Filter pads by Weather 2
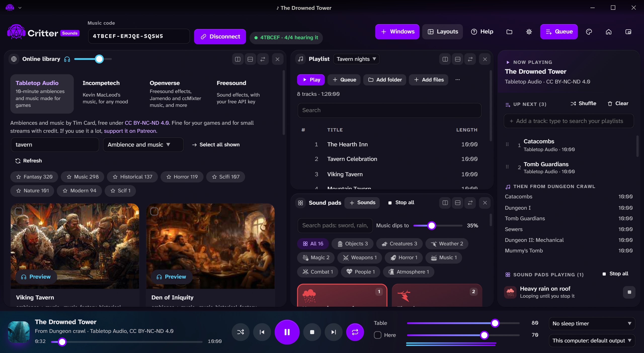The height and width of the screenshot is (353, 644). coord(447,244)
